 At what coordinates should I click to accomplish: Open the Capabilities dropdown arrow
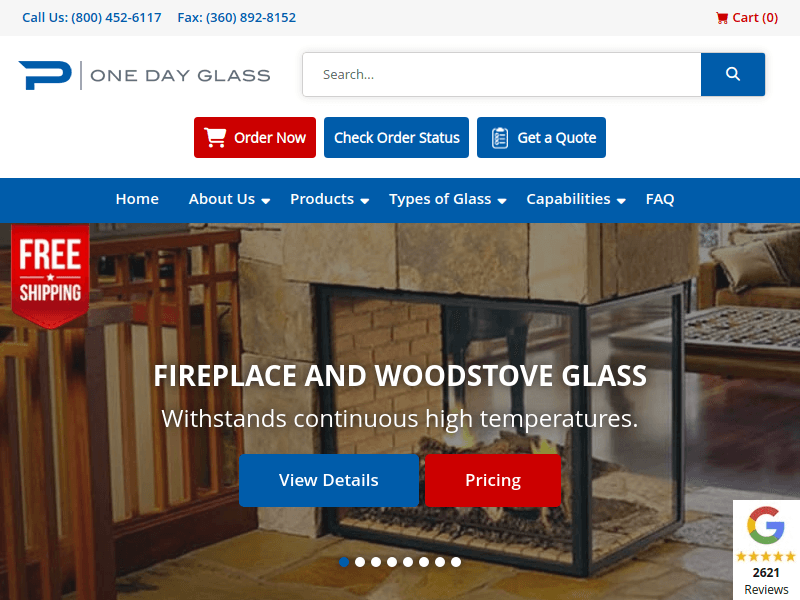621,201
